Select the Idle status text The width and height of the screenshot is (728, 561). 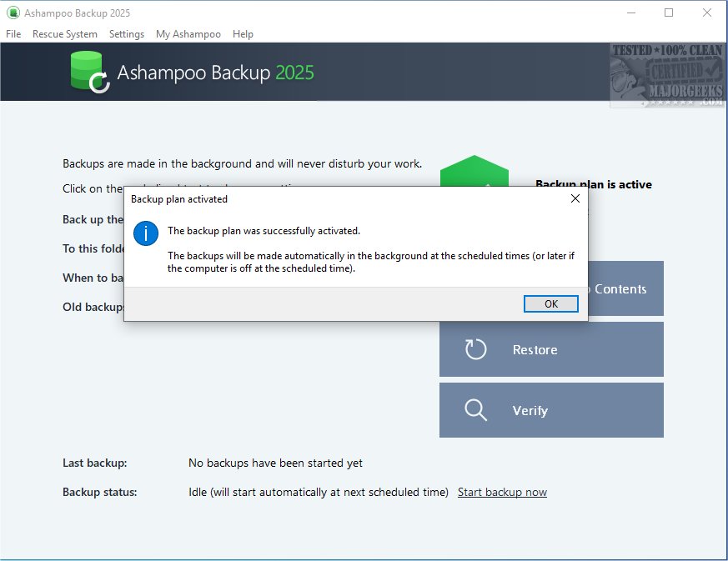point(319,492)
